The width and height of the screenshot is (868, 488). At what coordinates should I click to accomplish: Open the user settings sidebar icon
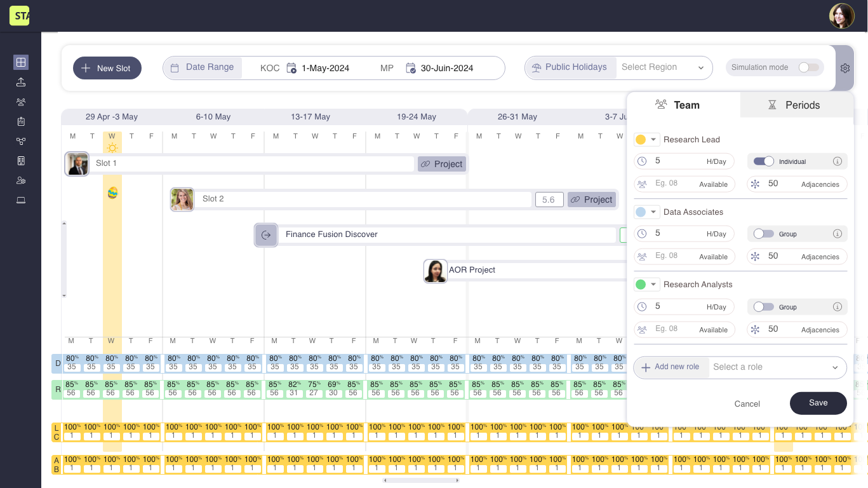tap(21, 180)
